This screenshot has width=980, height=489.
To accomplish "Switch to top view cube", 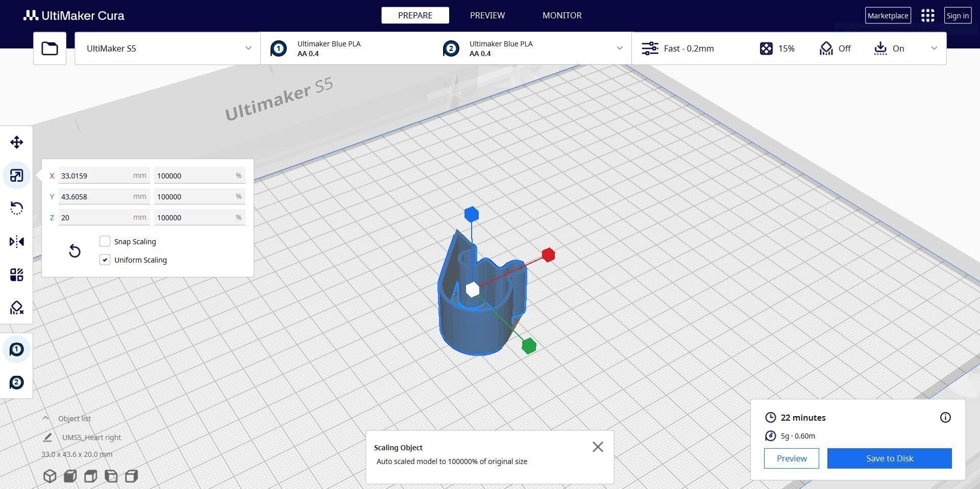I will (x=90, y=476).
